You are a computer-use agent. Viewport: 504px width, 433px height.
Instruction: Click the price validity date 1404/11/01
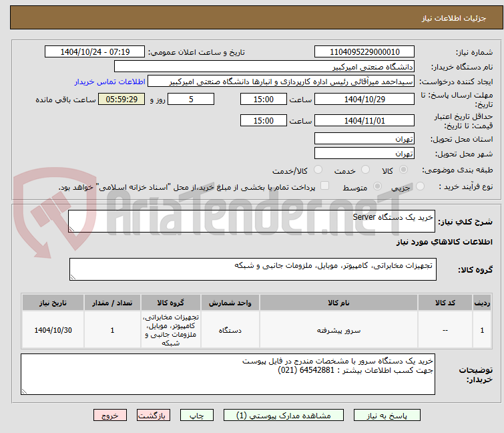click(x=364, y=121)
